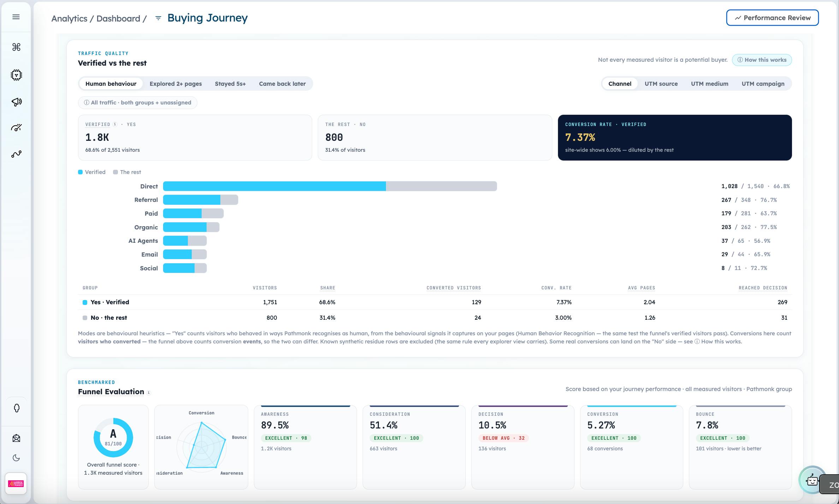Open the Conversion 5.27% card
This screenshot has width=839, height=504.
(631, 447)
